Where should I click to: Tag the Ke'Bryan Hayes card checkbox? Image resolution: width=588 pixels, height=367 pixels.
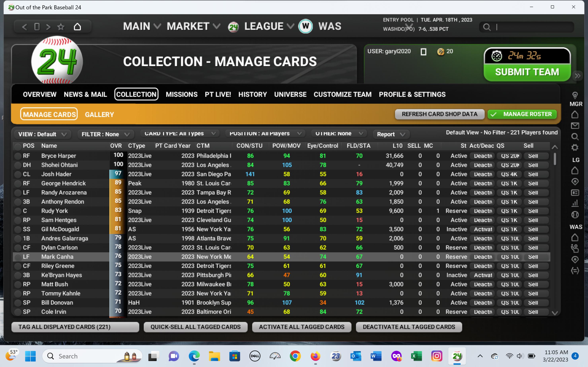17,275
